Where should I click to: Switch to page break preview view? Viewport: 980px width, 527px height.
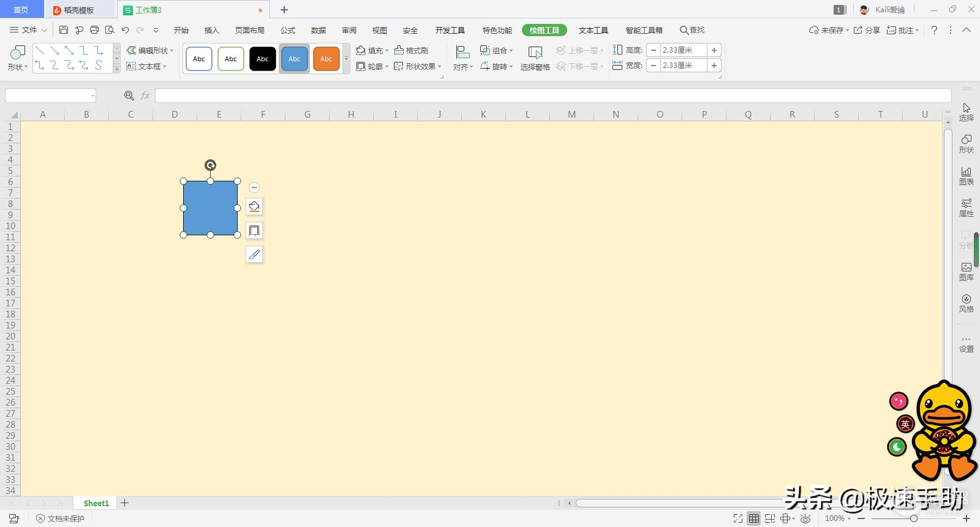(x=770, y=518)
